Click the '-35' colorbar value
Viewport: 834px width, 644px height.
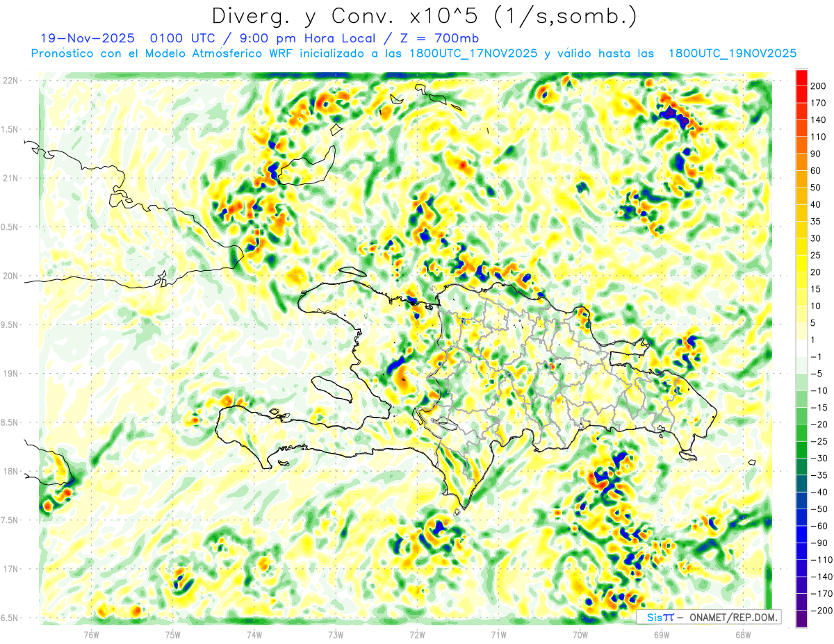819,475
